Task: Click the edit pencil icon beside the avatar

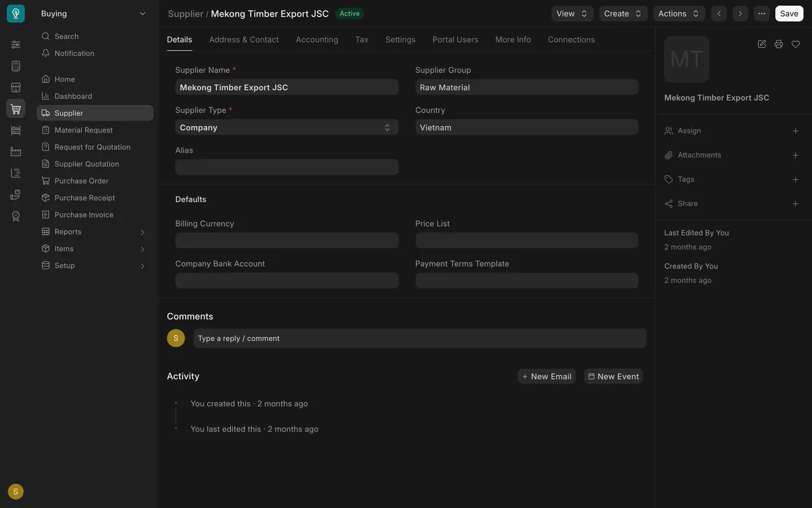Action: click(762, 44)
